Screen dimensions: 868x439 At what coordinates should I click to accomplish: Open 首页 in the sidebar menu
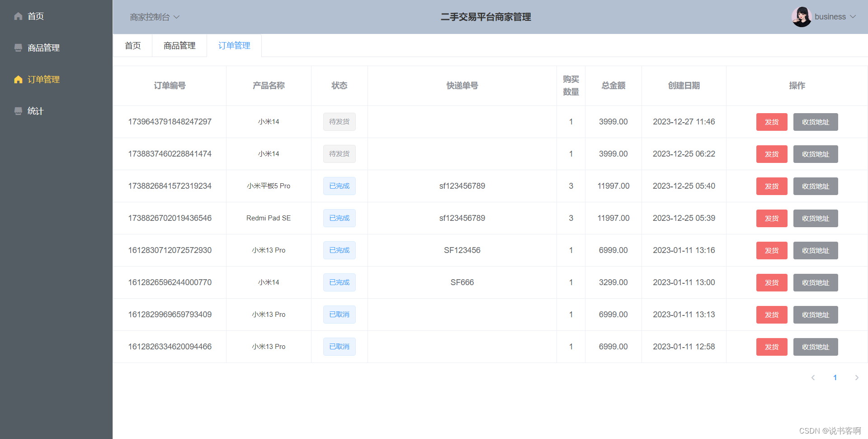point(56,16)
